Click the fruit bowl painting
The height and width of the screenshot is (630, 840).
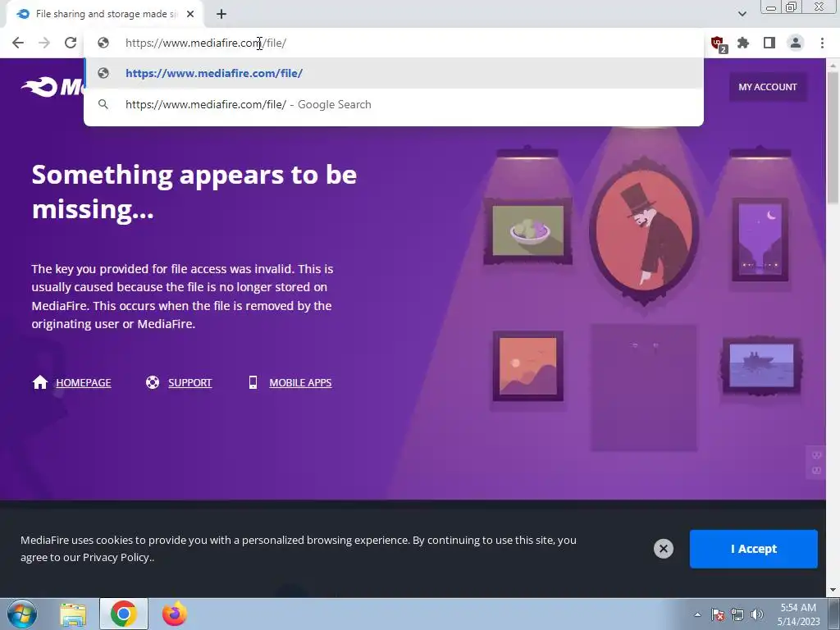coord(528,231)
